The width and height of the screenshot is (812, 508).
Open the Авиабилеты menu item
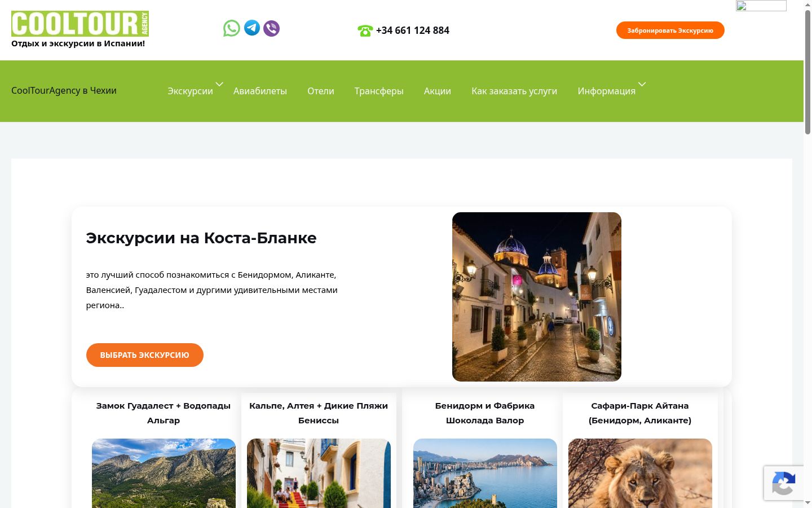click(260, 91)
